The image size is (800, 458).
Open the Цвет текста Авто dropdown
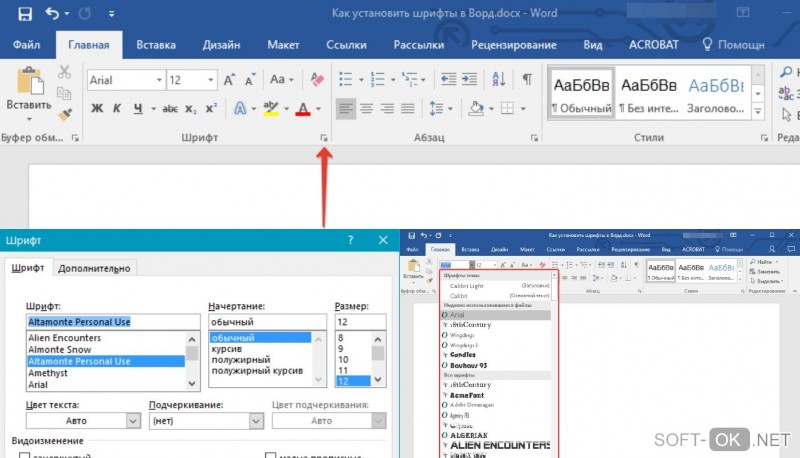coord(133,421)
